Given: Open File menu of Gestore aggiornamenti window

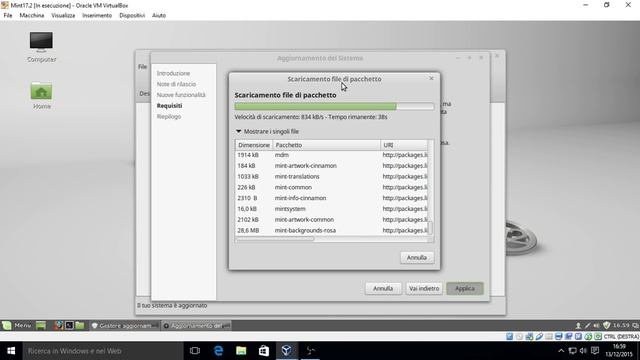Looking at the screenshot, I should 142,67.
